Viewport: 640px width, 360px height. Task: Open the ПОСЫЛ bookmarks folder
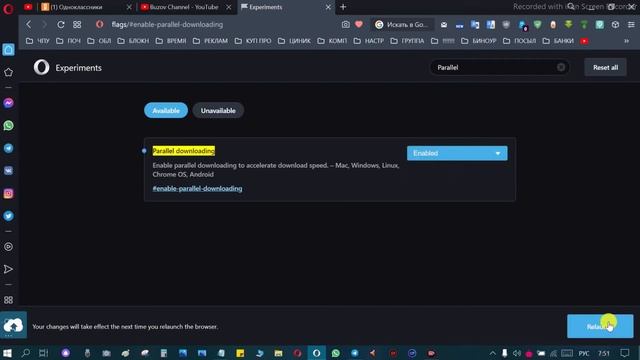pos(520,41)
